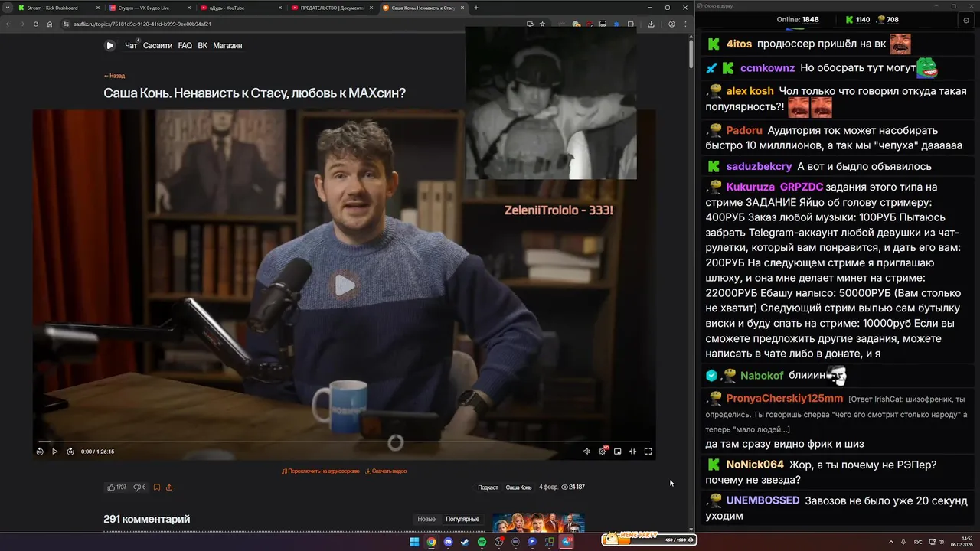
Task: Click the Подкаст tag
Action: point(488,487)
